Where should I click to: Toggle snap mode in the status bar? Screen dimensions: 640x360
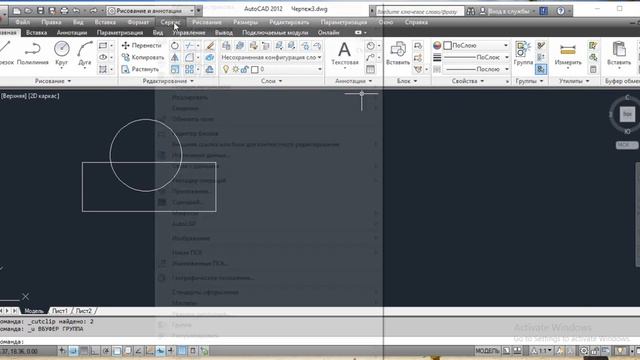(x=73, y=351)
